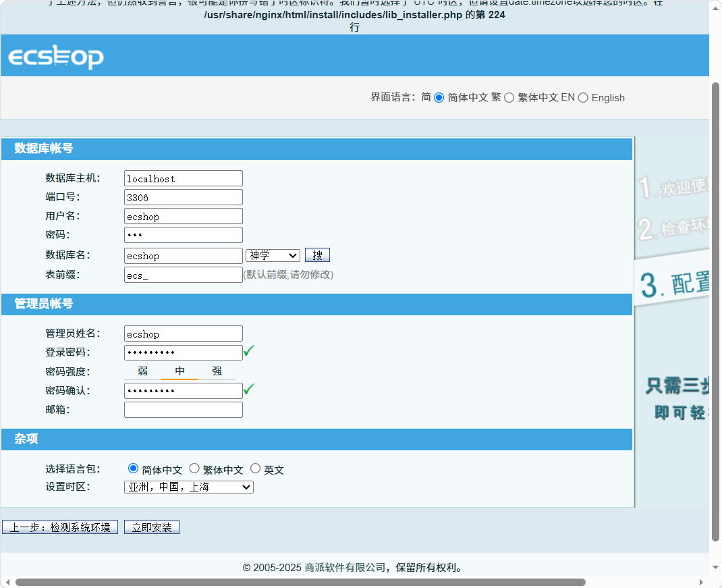Click 立即安装 install button

(x=152, y=527)
